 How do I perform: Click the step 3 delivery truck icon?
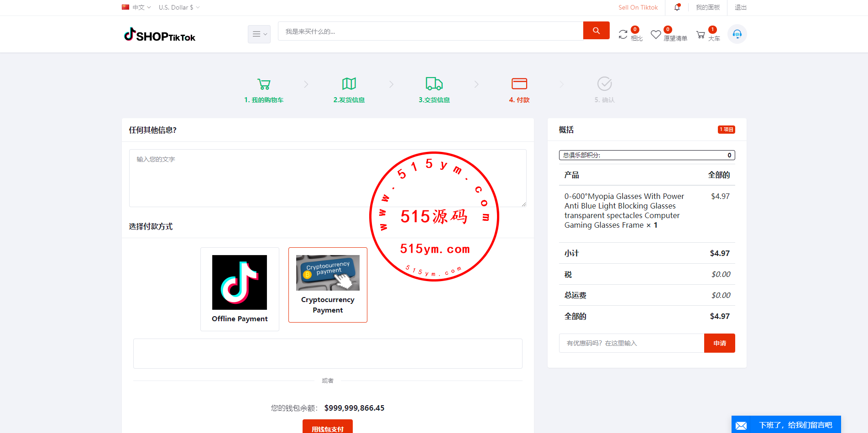coord(434,84)
